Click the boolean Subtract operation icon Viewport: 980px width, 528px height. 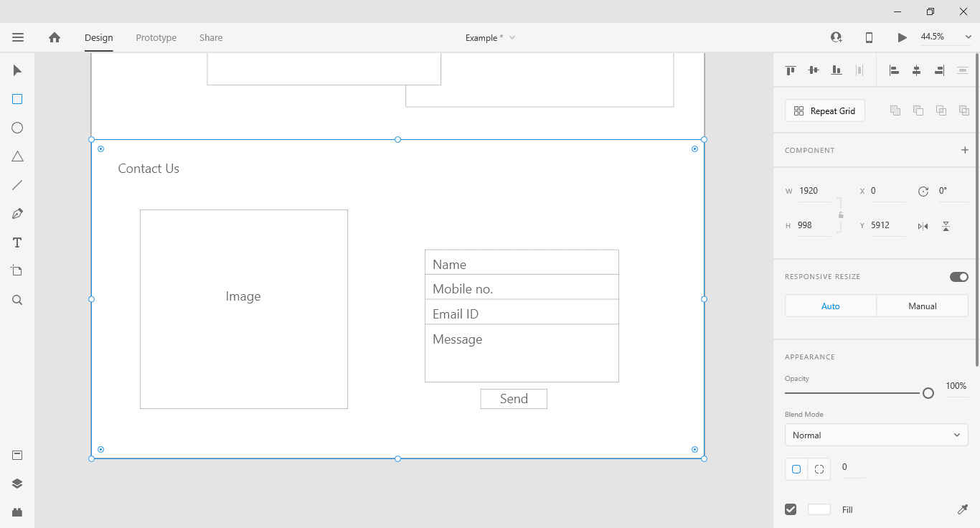918,110
